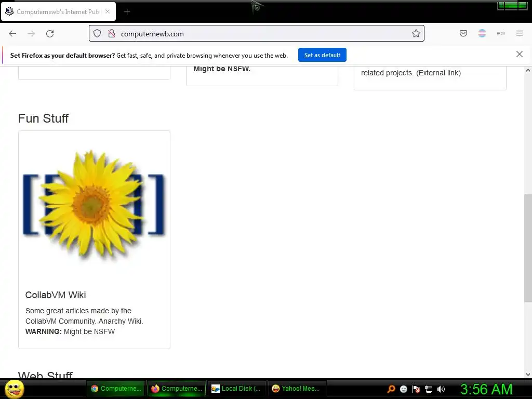Open the Local Disk taskbar window
Screen dimensions: 532x399
(236, 389)
